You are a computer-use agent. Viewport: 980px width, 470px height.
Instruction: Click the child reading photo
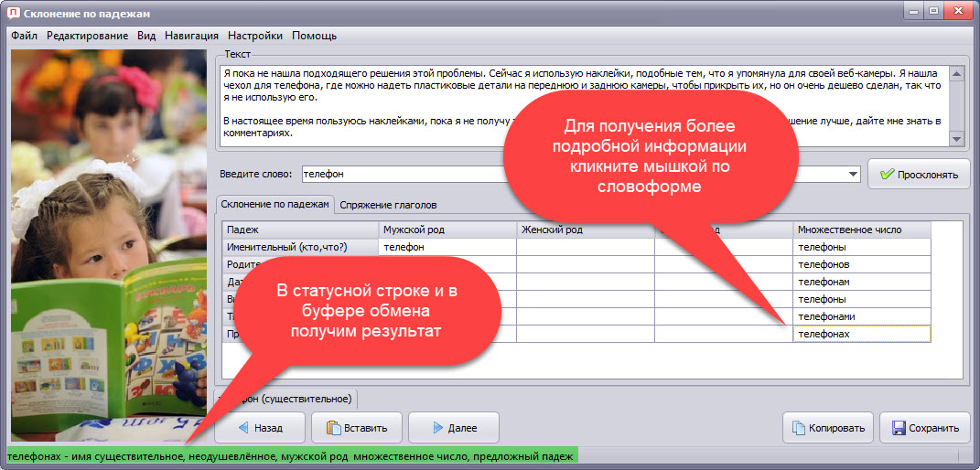click(x=109, y=245)
